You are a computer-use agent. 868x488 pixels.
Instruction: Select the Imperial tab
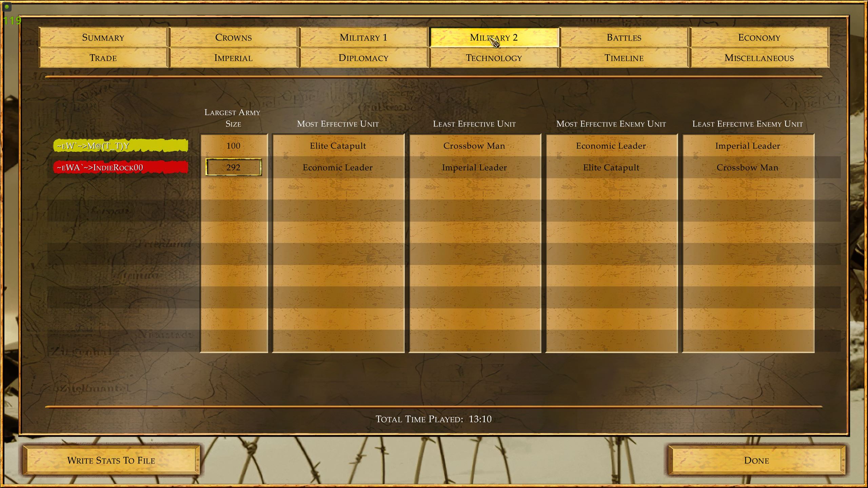pyautogui.click(x=234, y=58)
